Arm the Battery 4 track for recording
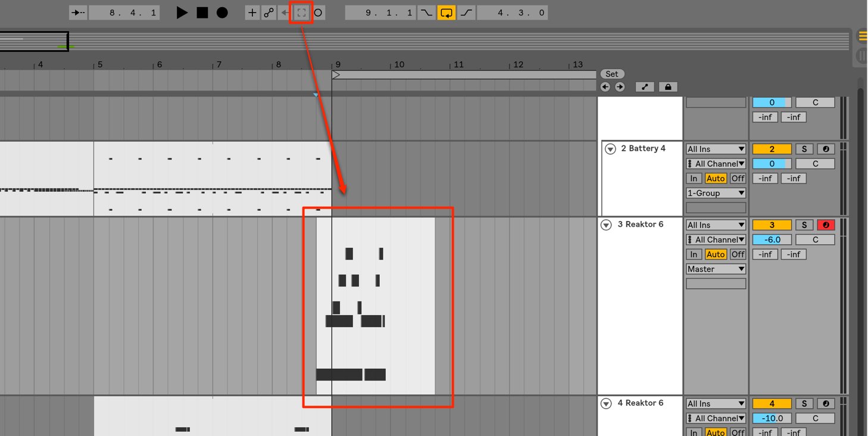Image resolution: width=868 pixels, height=436 pixels. click(826, 149)
